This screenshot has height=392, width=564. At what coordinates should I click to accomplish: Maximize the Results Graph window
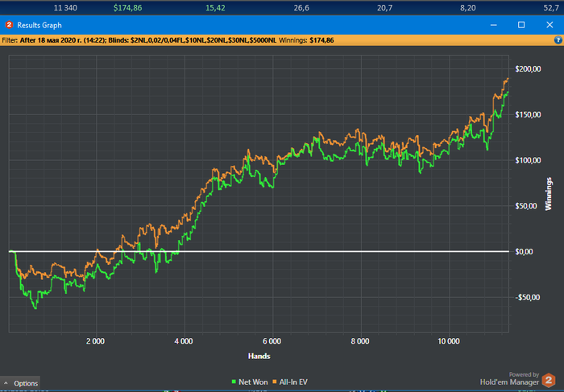(521, 25)
